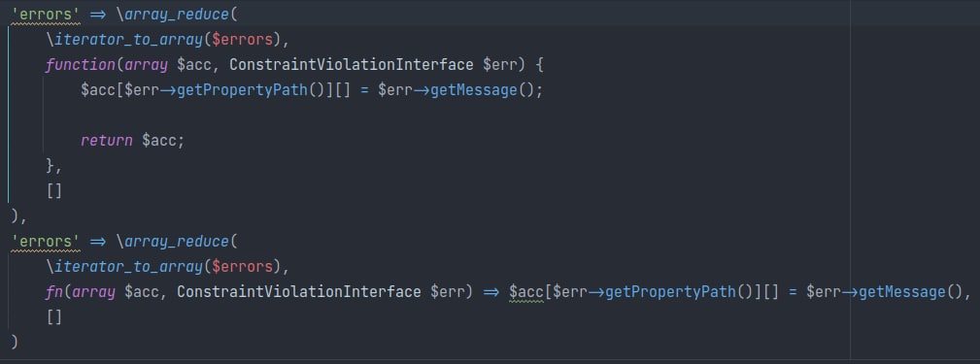Click the second \iterator_to_array function name
Screen dimensions: 980x364
124,267
